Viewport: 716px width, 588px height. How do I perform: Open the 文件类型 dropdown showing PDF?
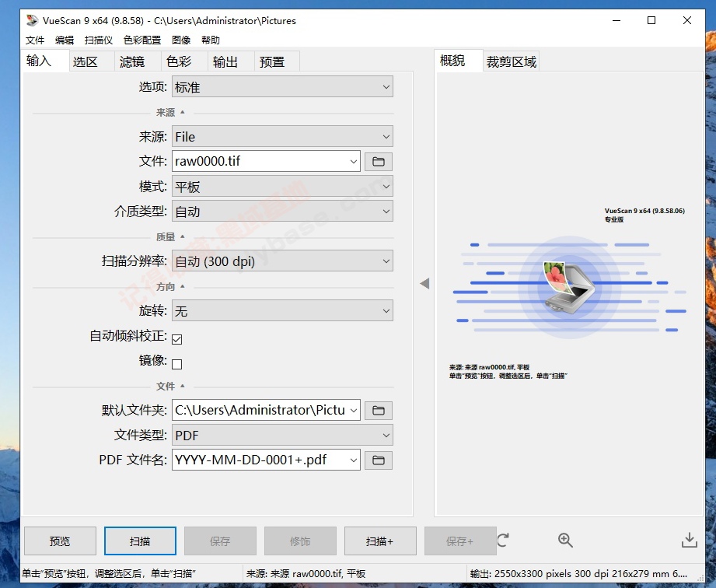282,435
